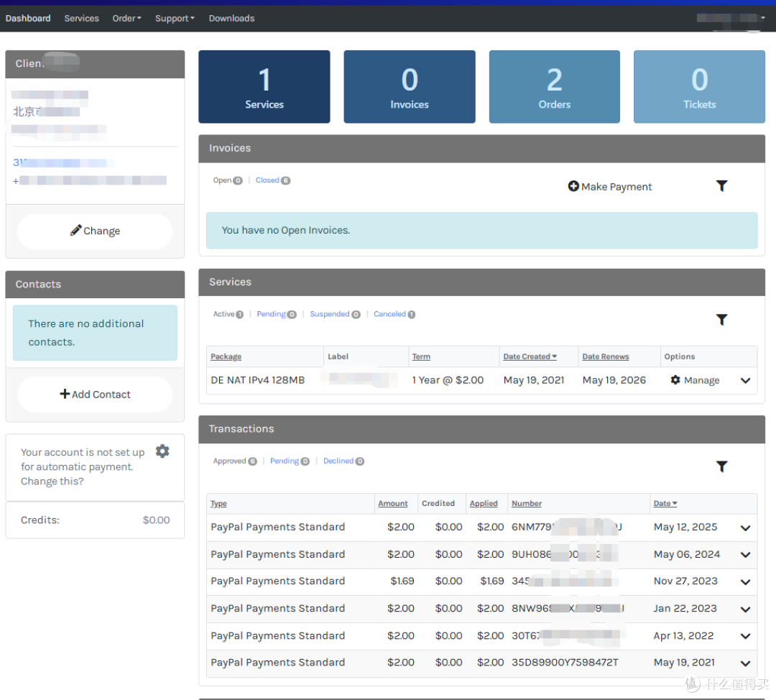Expand the May 06, 2024 transaction row
This screenshot has height=700, width=776.
745,555
